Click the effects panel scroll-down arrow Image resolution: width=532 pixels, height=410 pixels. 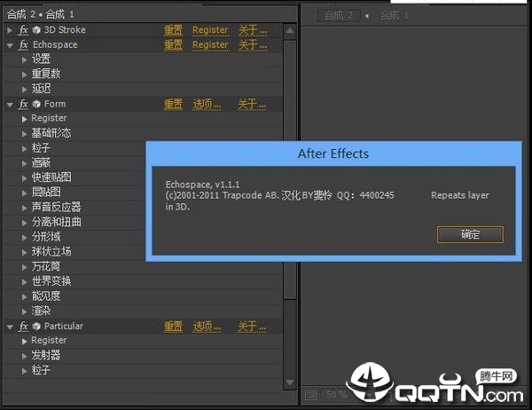(289, 383)
